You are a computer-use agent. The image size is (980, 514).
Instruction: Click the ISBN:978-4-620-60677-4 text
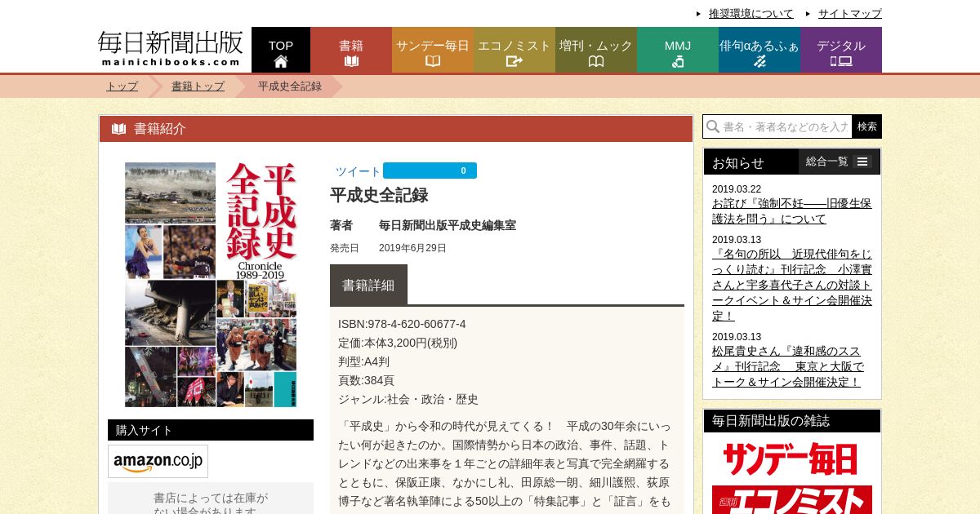402,324
